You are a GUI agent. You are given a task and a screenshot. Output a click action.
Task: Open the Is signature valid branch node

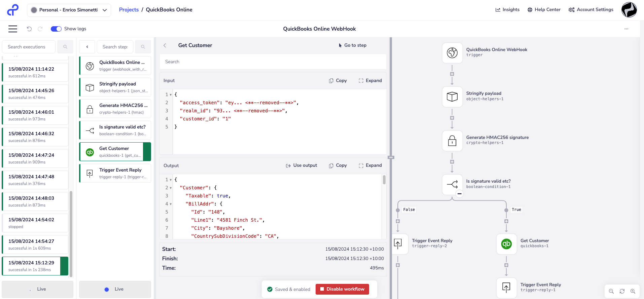452,184
